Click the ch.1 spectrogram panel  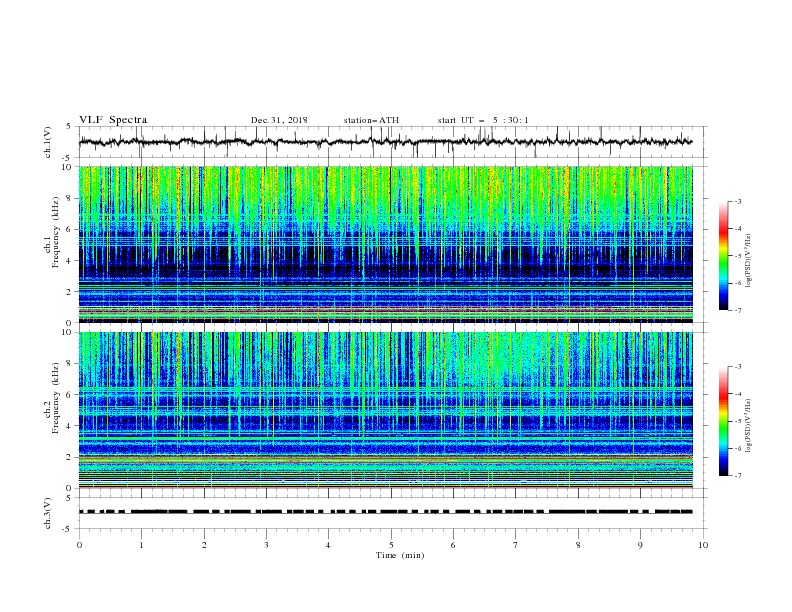(x=386, y=244)
